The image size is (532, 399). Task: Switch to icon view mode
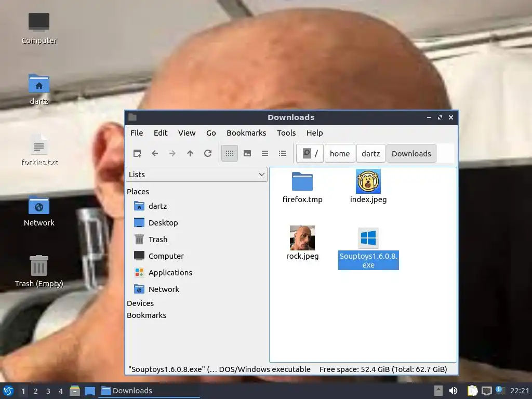click(230, 153)
